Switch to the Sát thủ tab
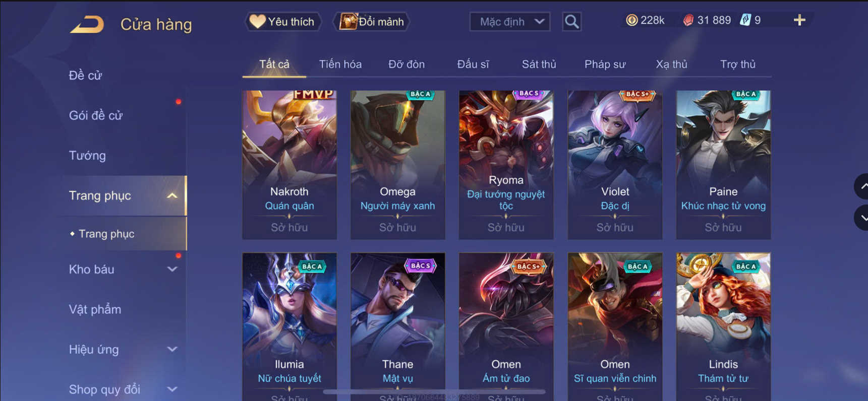Image resolution: width=868 pixels, height=401 pixels. click(539, 64)
